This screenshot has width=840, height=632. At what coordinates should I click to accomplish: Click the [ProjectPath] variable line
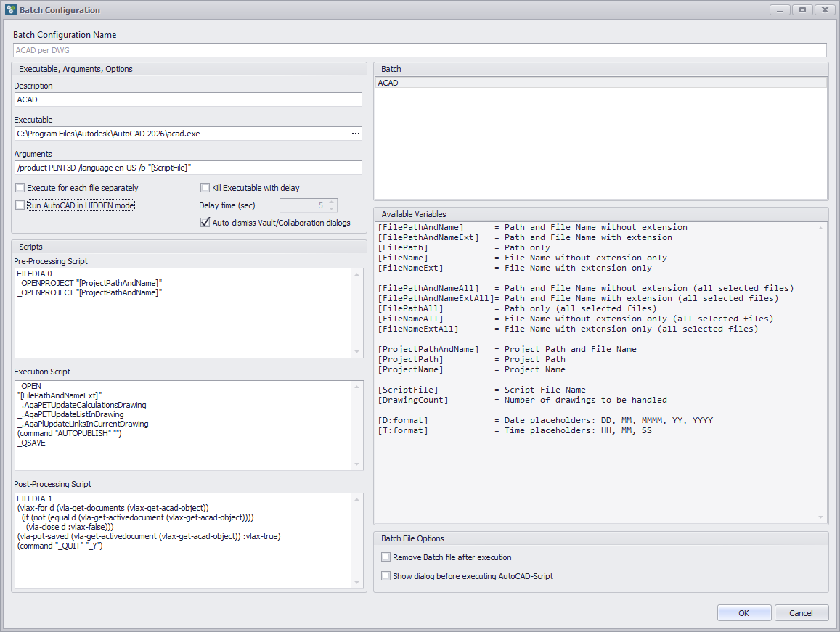click(x=471, y=359)
